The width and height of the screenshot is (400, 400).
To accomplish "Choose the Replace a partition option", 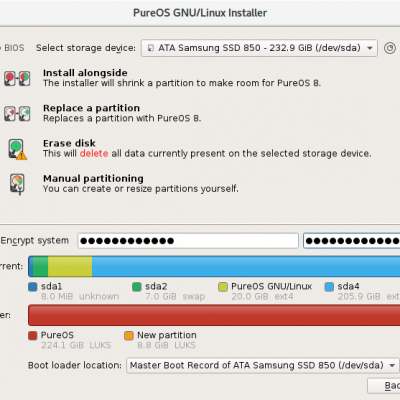I will coord(91,108).
